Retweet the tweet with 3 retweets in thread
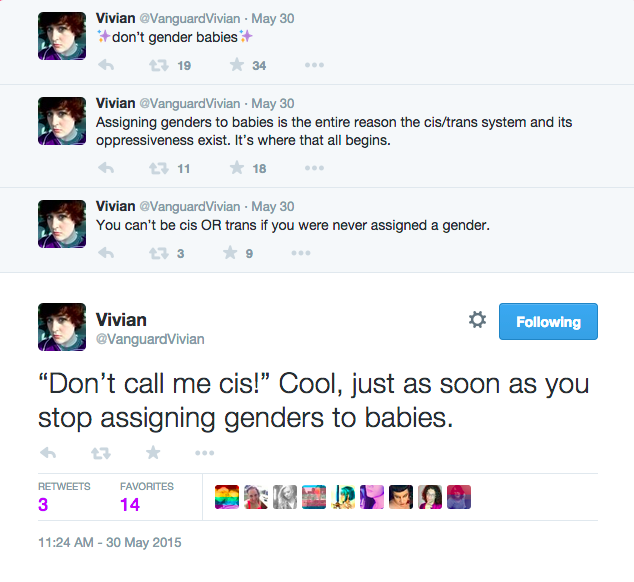This screenshot has height=582, width=634. tap(158, 253)
